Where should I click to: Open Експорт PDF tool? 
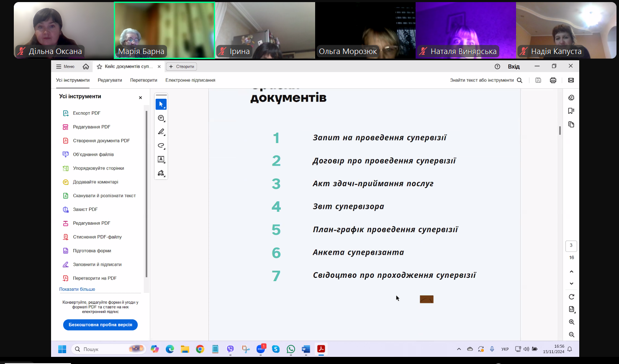pos(86,113)
